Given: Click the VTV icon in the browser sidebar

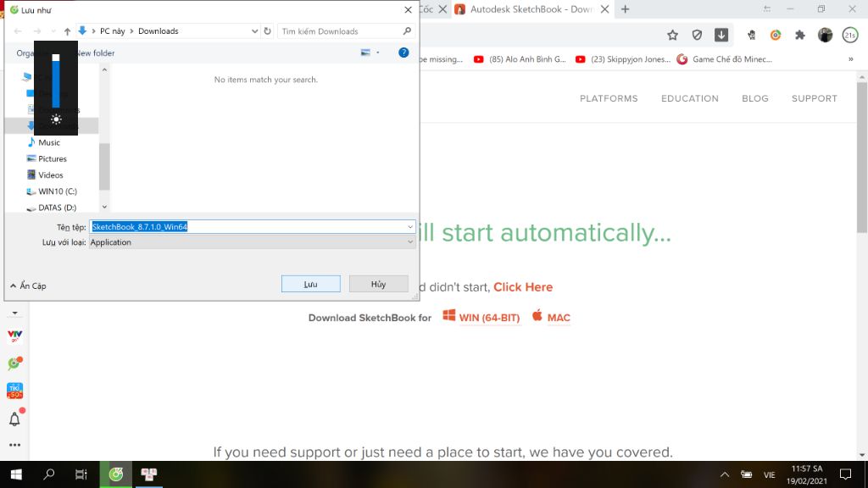Looking at the screenshot, I should point(15,335).
